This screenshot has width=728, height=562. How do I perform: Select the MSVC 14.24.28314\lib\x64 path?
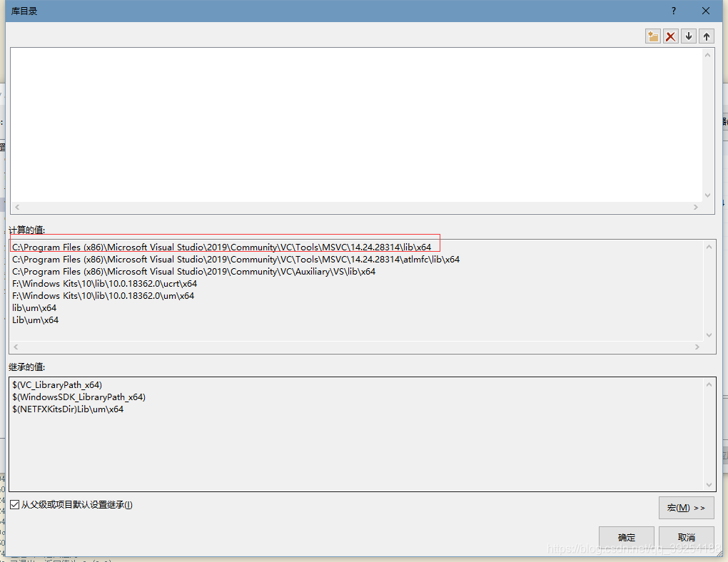point(221,247)
